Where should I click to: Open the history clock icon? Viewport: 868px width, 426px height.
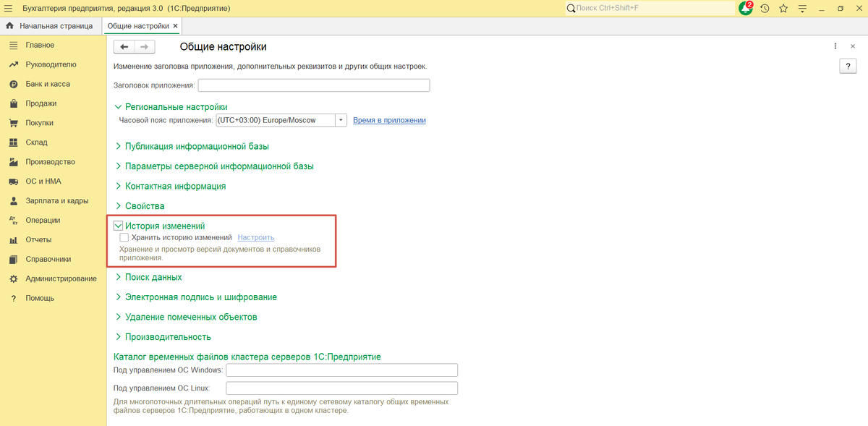(x=765, y=8)
